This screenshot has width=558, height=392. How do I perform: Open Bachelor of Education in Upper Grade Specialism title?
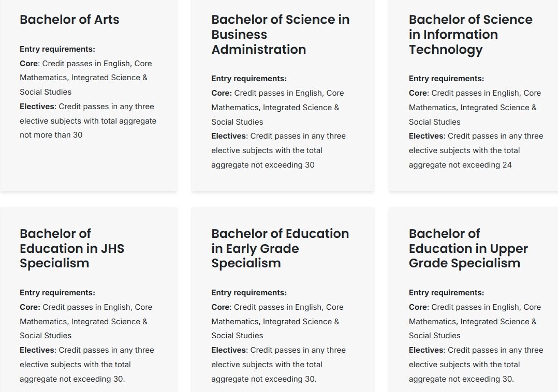click(x=468, y=248)
